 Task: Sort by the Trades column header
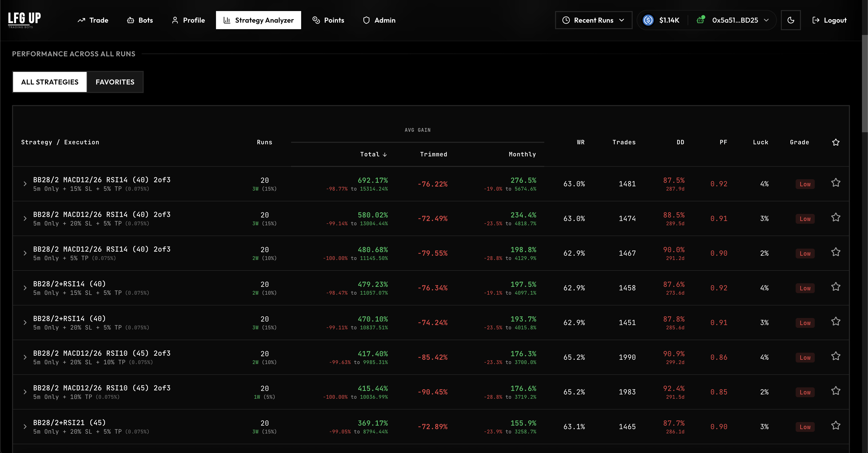(624, 142)
